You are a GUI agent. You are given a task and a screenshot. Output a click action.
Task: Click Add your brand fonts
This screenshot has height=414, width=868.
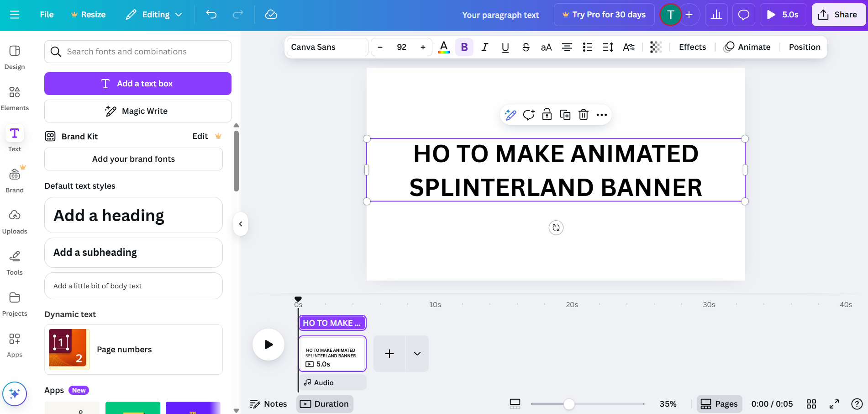(133, 159)
